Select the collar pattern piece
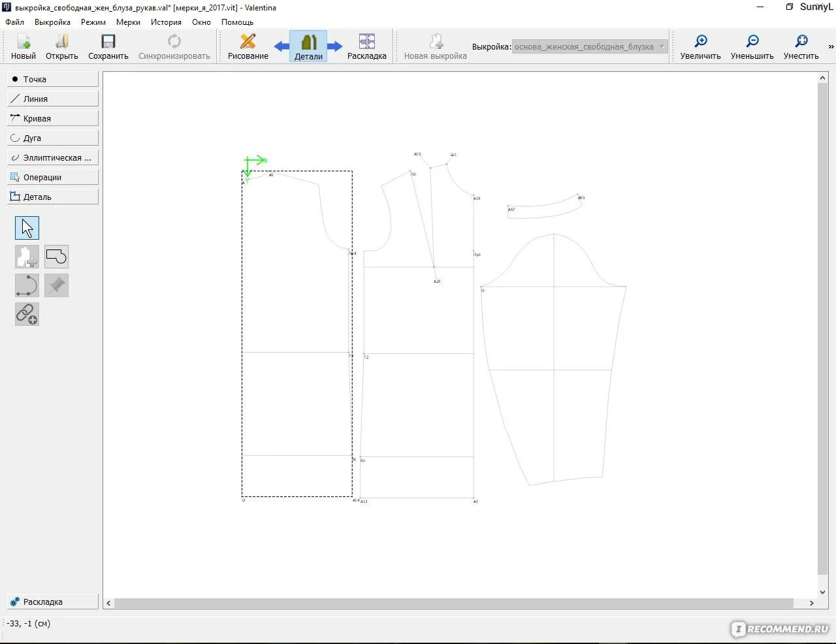Screen dimensions: 836x644 (545, 206)
